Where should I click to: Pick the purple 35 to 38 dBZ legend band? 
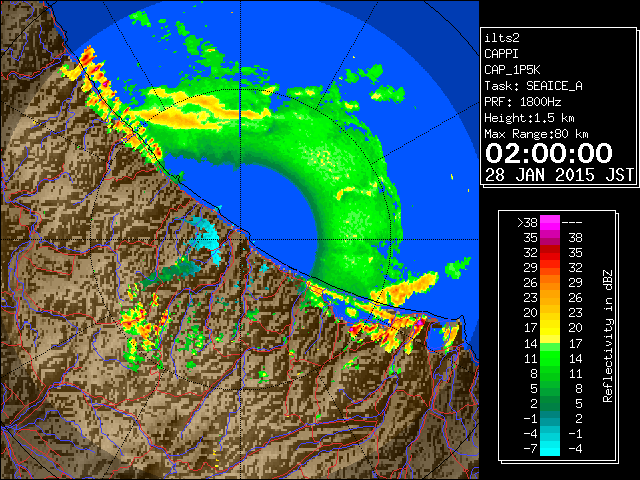click(x=550, y=238)
